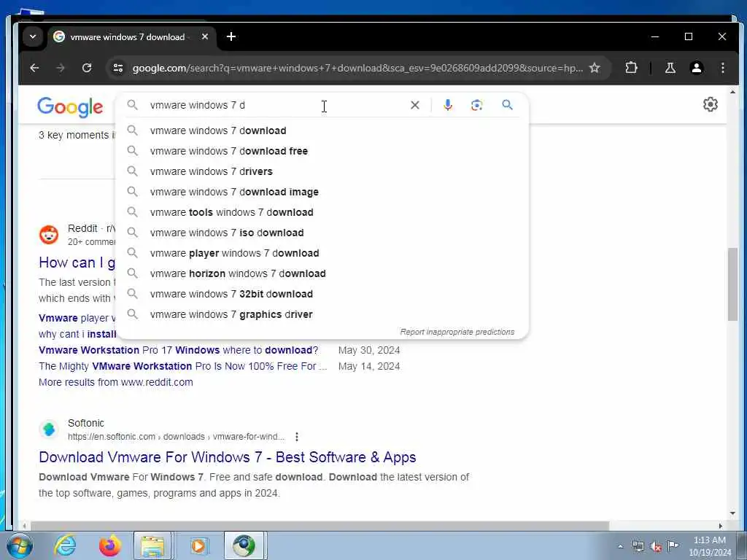Click the Softonic site name

coord(86,423)
